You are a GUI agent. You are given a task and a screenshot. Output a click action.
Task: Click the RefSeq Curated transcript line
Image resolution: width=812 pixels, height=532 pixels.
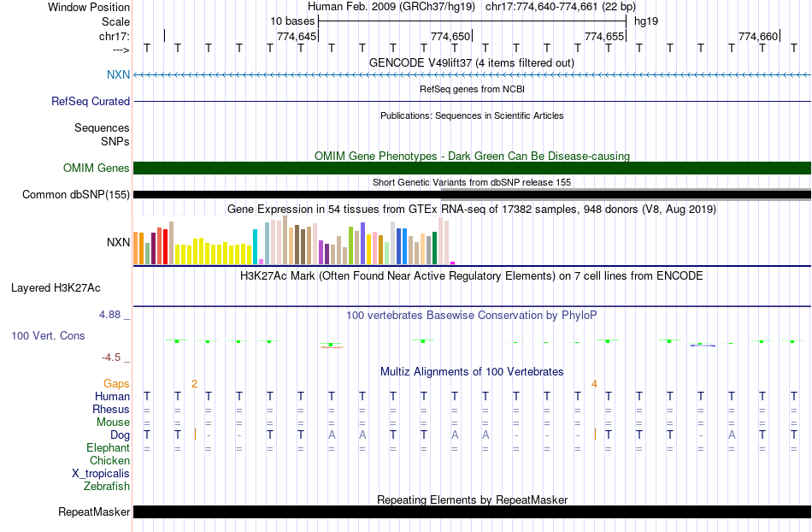click(473, 101)
